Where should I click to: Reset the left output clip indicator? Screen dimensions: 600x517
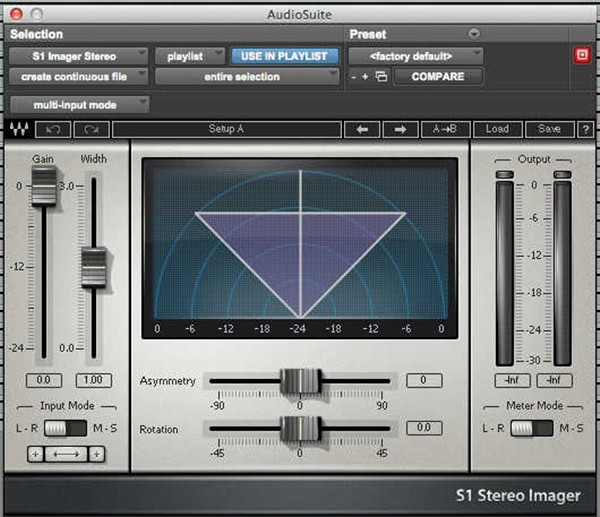tap(505, 175)
